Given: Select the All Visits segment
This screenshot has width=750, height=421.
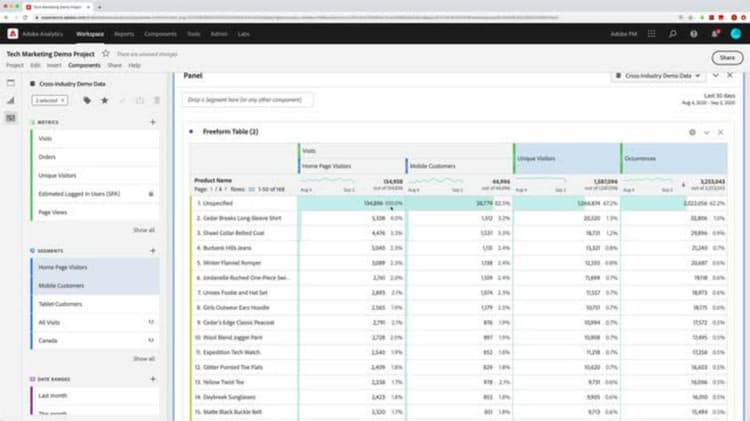Looking at the screenshot, I should [96, 322].
